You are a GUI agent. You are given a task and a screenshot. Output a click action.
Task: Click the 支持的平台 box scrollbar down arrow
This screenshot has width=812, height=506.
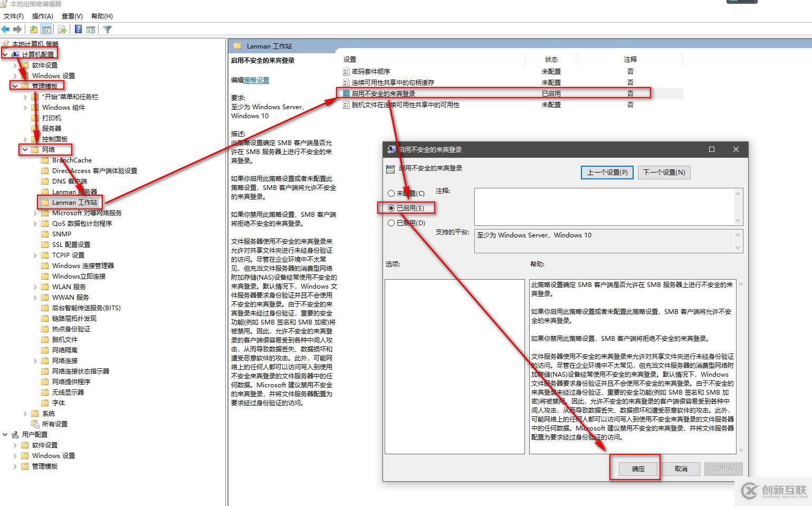(738, 247)
